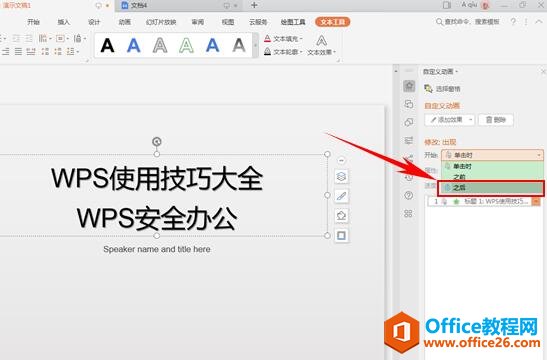Open the 选择窗格 selection pane
This screenshot has height=360, width=547.
coord(442,89)
